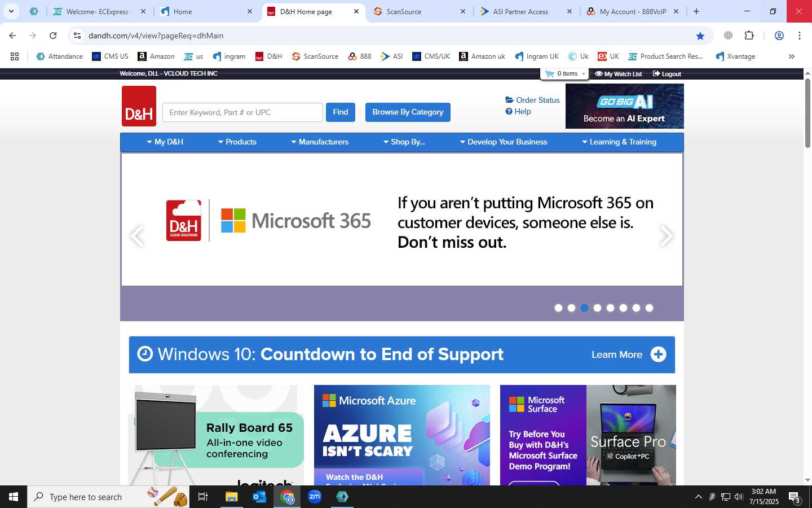
Task: Open Outlook from taskbar
Action: click(259, 497)
